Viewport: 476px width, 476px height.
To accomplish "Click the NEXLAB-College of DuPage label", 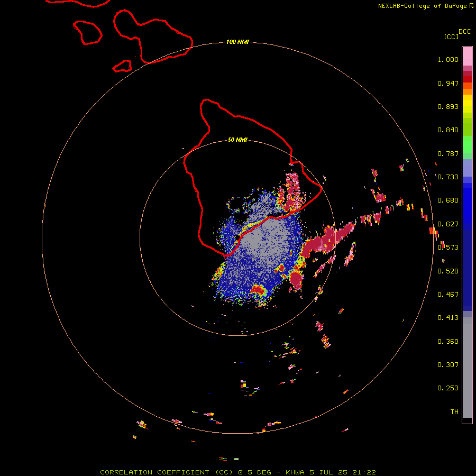I will click(x=422, y=6).
